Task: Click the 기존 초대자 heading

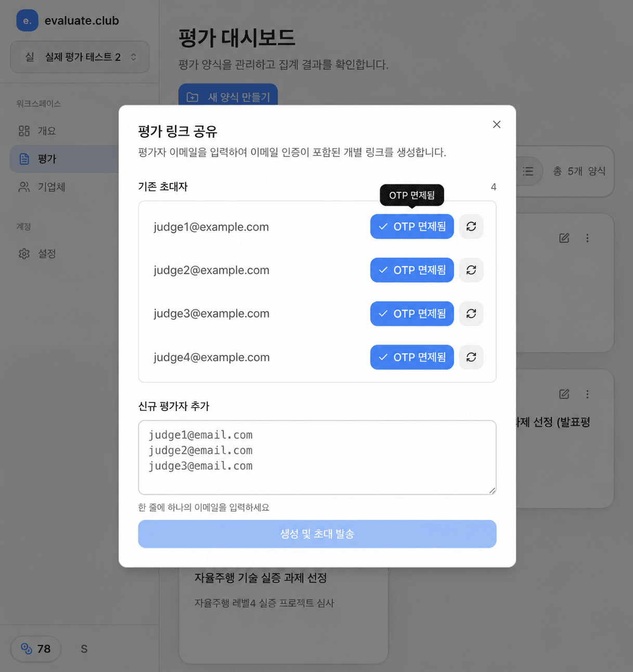Action: [x=163, y=187]
